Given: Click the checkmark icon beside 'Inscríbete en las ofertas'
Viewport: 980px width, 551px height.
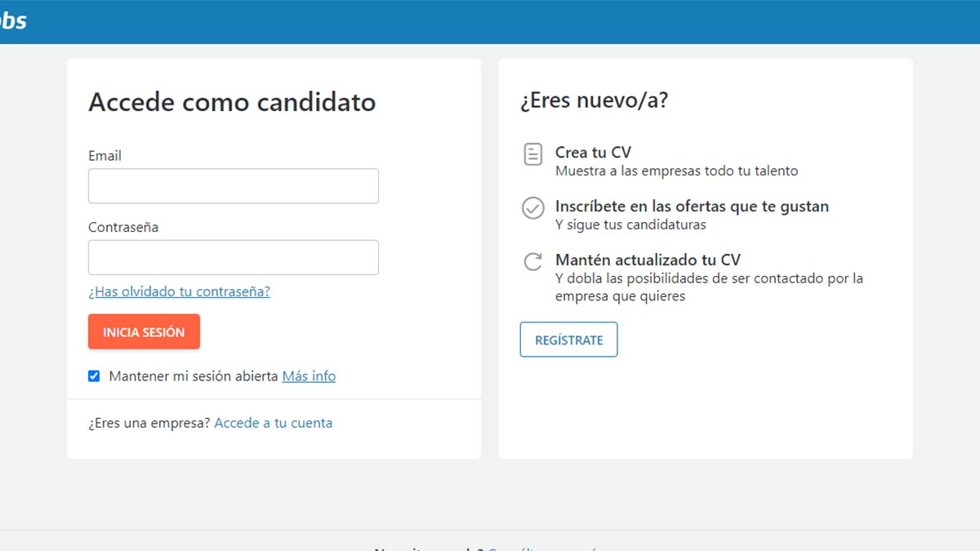Looking at the screenshot, I should tap(532, 208).
